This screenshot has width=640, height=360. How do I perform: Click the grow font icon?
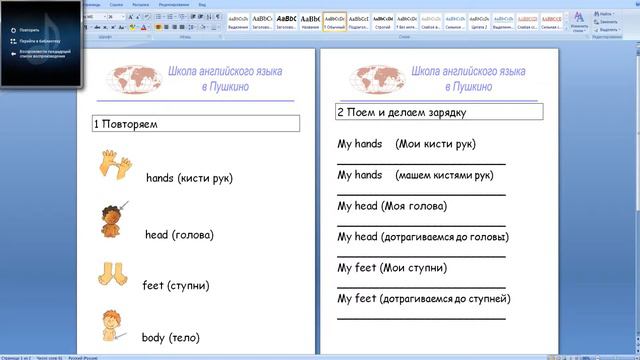(x=130, y=17)
